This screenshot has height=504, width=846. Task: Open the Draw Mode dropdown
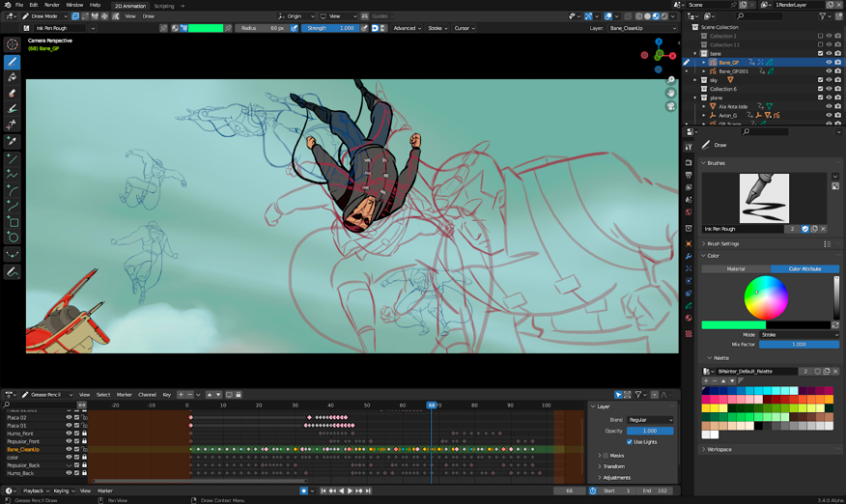click(45, 16)
